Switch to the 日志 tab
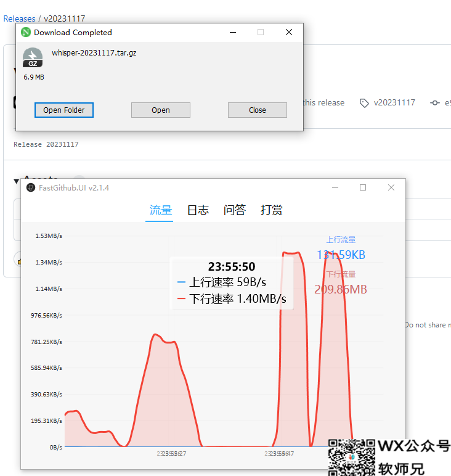Viewport: 451px width, 476px height. click(198, 210)
